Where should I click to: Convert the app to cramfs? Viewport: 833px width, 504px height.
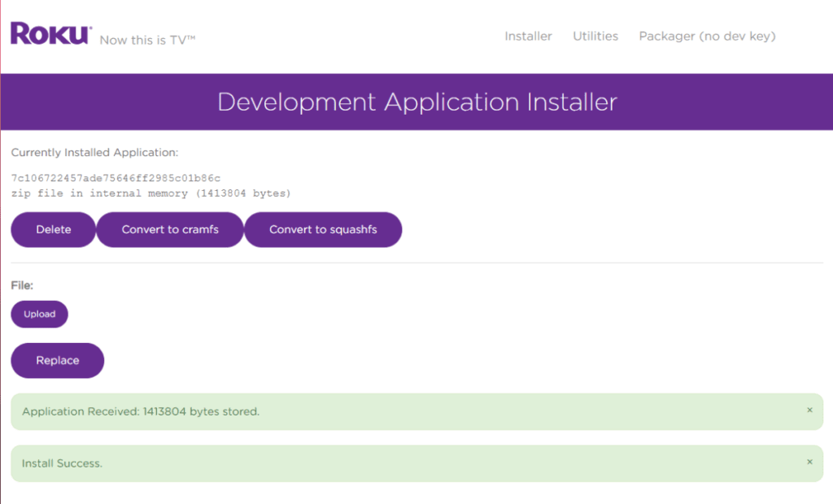(169, 229)
